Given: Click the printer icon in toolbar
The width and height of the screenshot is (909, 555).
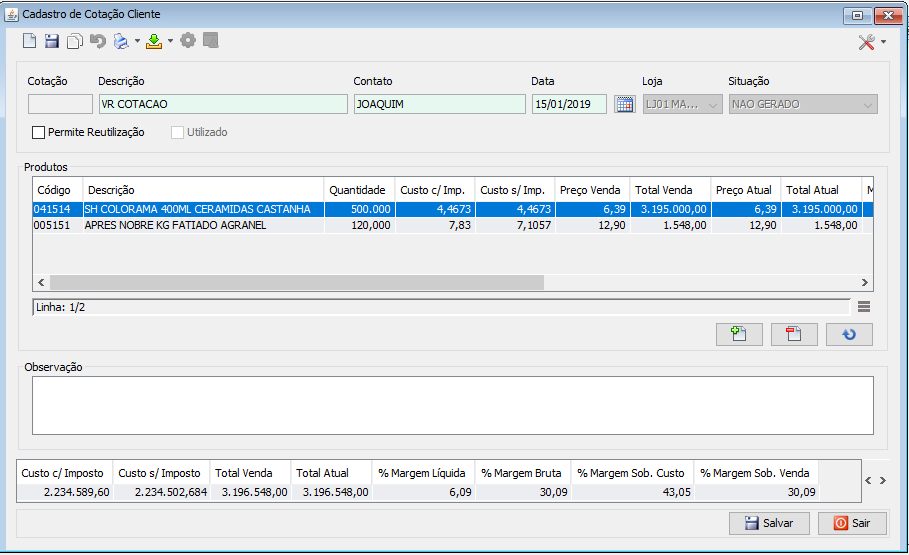Looking at the screenshot, I should pyautogui.click(x=121, y=41).
